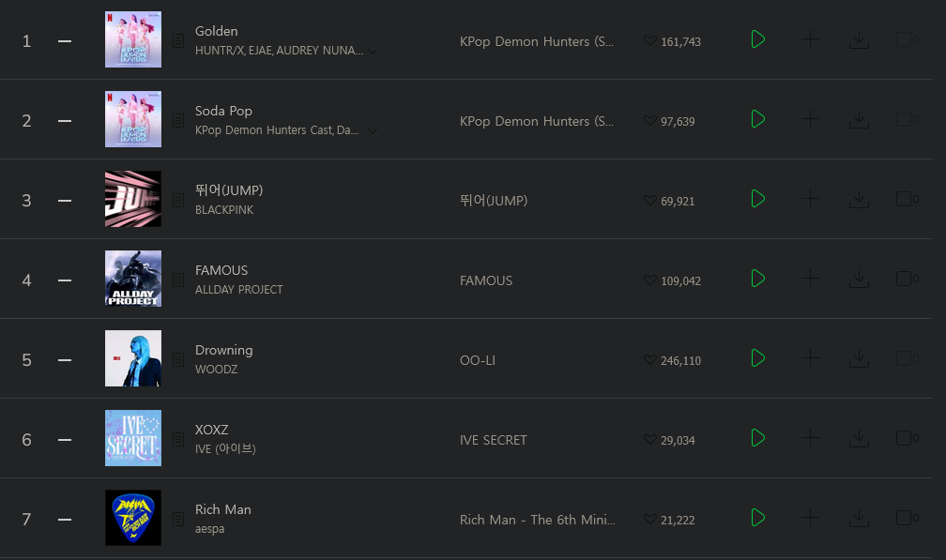Add Soda Pop to playlist with plus icon
The image size is (946, 560).
(x=810, y=119)
